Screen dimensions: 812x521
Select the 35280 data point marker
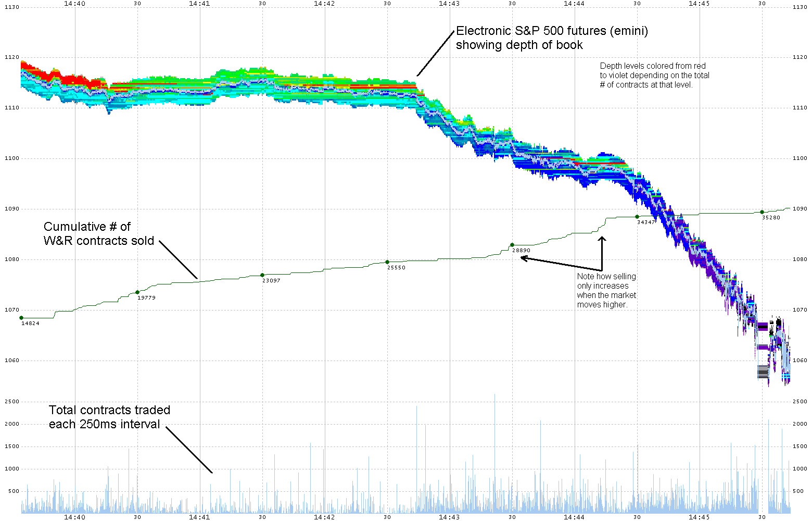pyautogui.click(x=762, y=212)
